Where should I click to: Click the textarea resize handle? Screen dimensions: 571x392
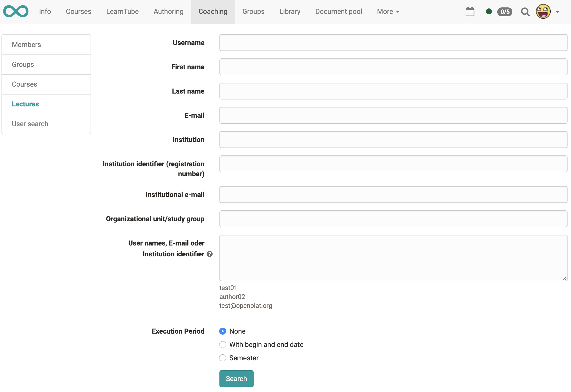pos(565,278)
